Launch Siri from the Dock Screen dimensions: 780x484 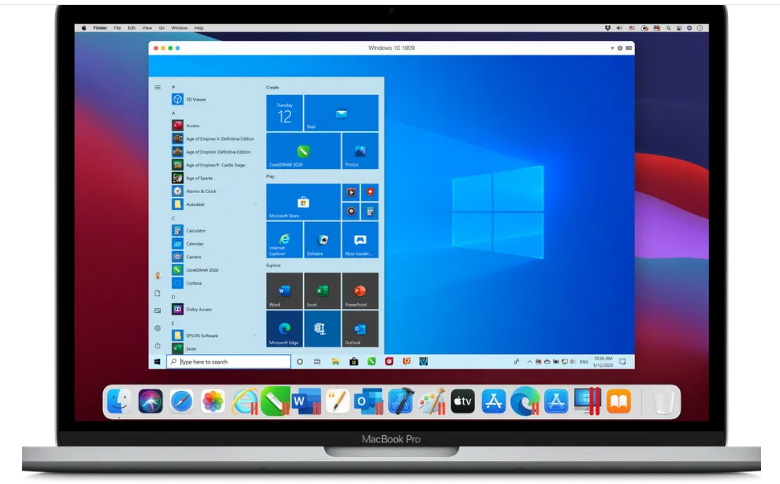pyautogui.click(x=151, y=401)
